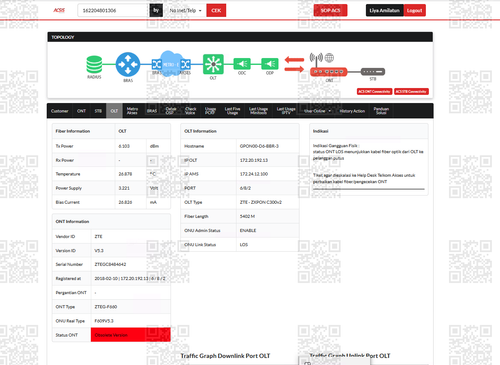Expand the User Online dropdown tab

coord(317,111)
